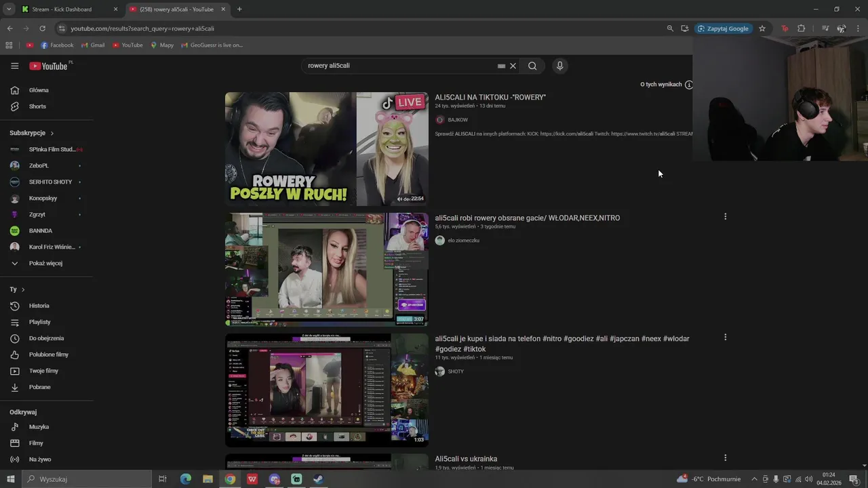
Task: Visit the BAJKOW channel
Action: point(458,120)
